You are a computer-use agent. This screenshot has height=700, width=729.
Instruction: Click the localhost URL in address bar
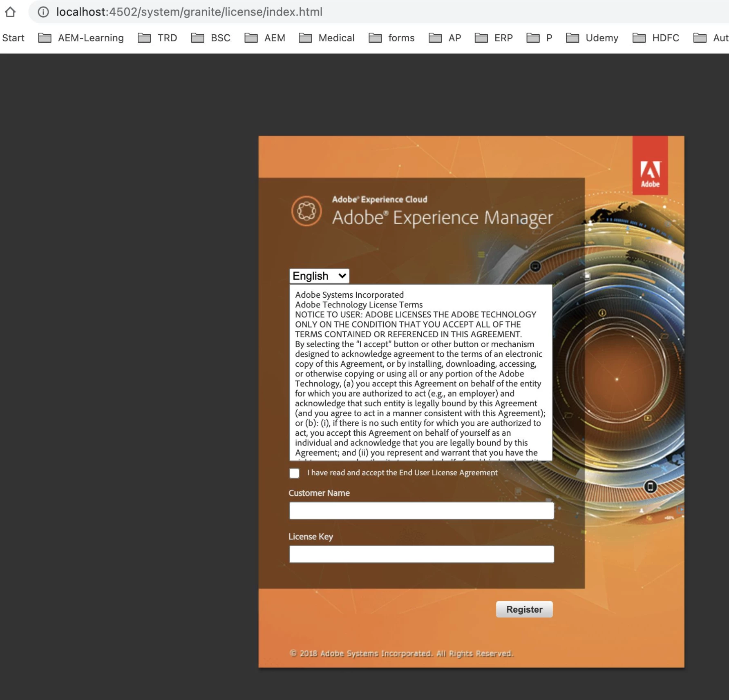(x=189, y=12)
